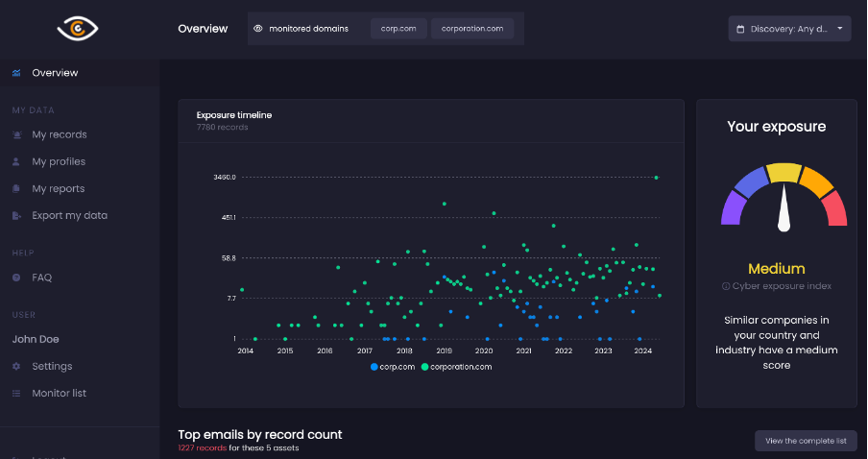This screenshot has width=868, height=459.
Task: Click the Monitor list icon
Action: (16, 393)
